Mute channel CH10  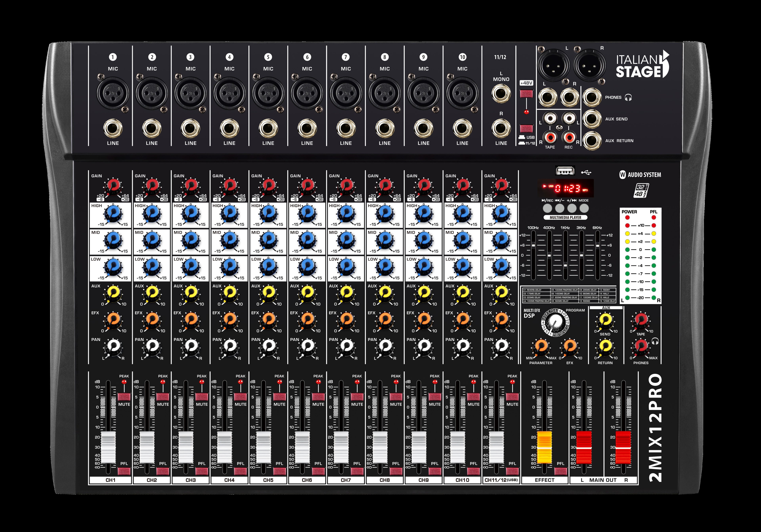[473, 397]
